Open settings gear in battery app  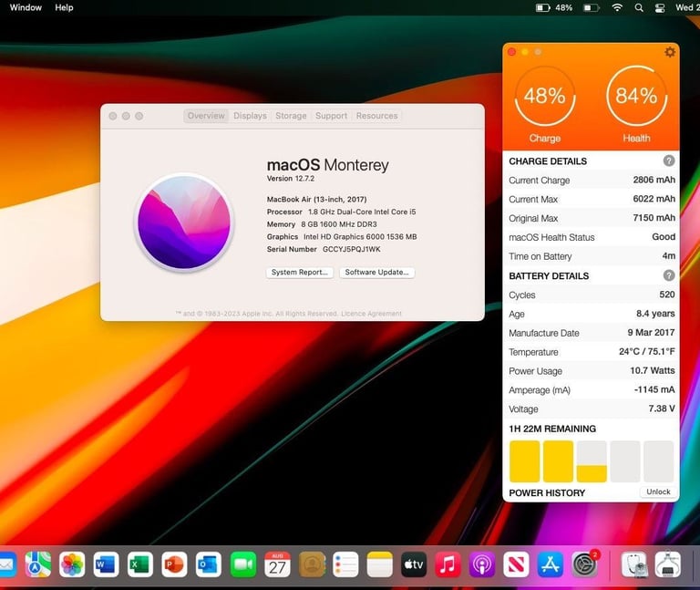click(670, 52)
